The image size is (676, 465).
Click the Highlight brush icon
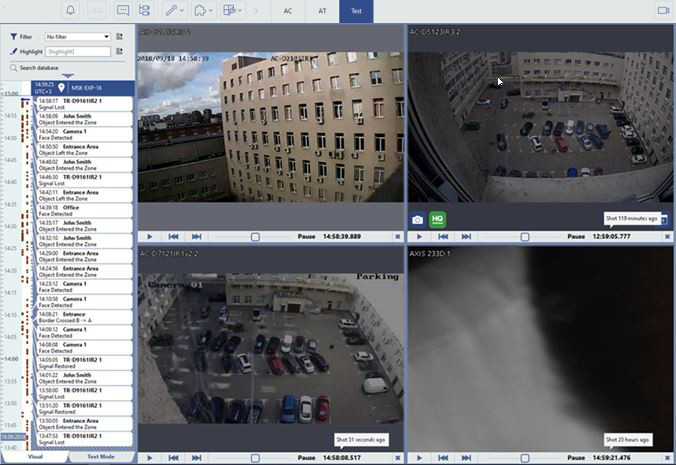pos(13,50)
